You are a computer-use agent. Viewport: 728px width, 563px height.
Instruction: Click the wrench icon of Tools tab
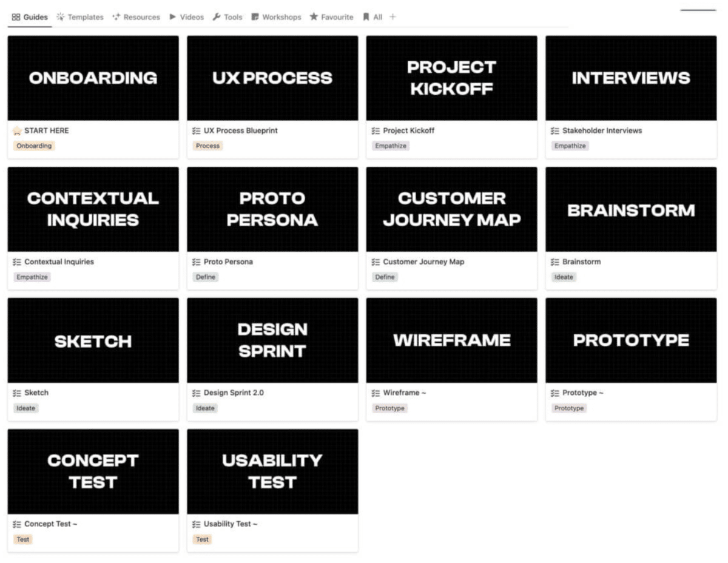[x=217, y=17]
